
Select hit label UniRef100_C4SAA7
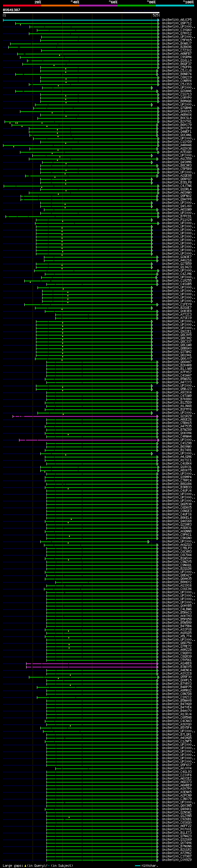pyautogui.click(x=177, y=375)
